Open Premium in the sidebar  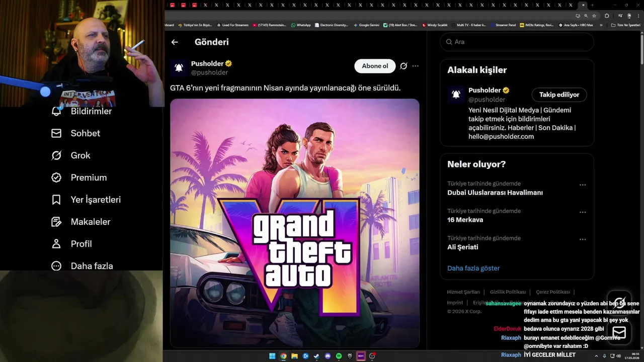click(79, 177)
